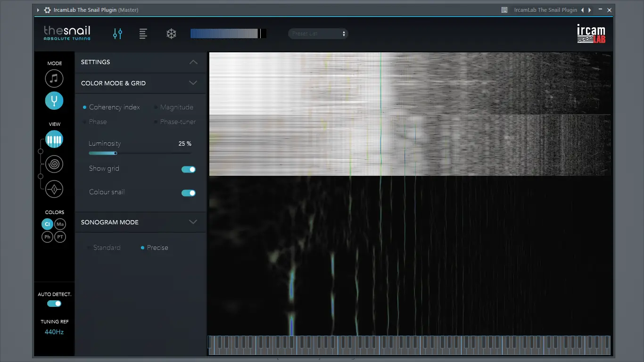Open the Preset List dropdown
The image size is (644, 362).
pos(318,33)
